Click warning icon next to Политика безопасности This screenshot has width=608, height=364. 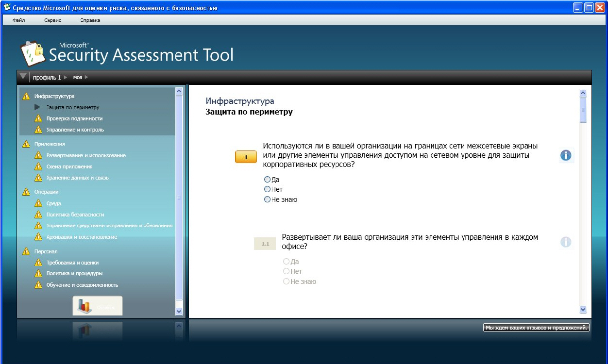tap(38, 215)
